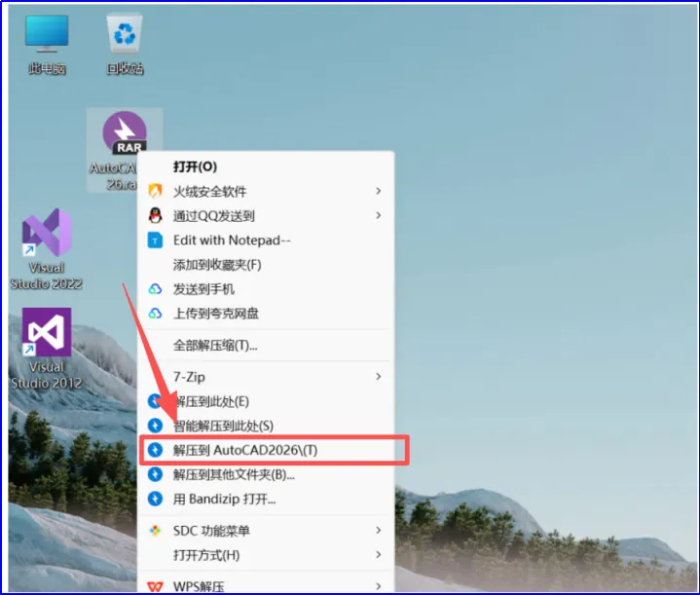Click the Bandizip icon beside 解压到其他文件夹

155,474
